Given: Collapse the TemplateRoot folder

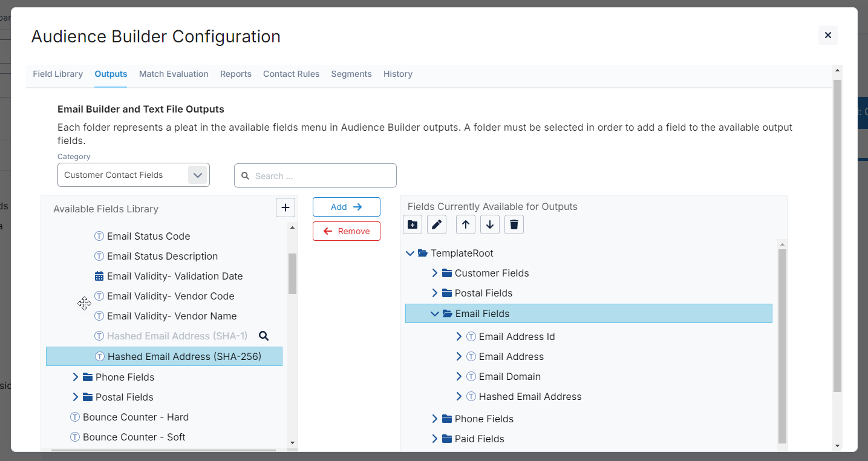Looking at the screenshot, I should pos(410,253).
